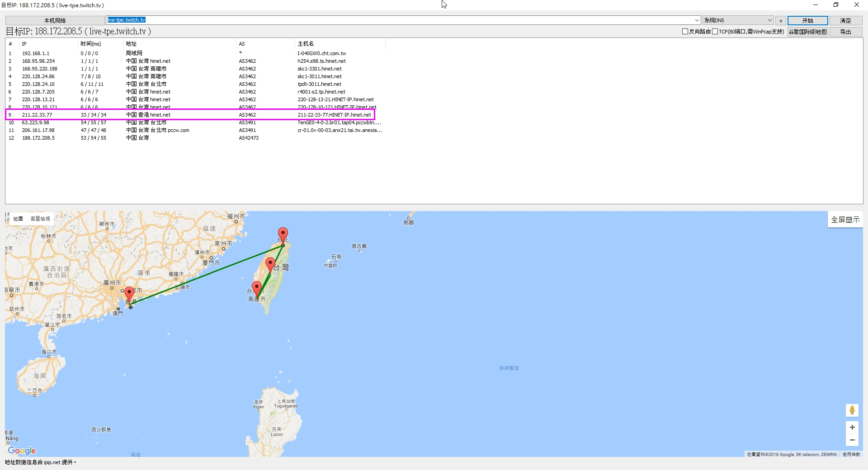Click the plus button beside 系统DNS
The height and width of the screenshot is (470, 868).
[x=781, y=21]
